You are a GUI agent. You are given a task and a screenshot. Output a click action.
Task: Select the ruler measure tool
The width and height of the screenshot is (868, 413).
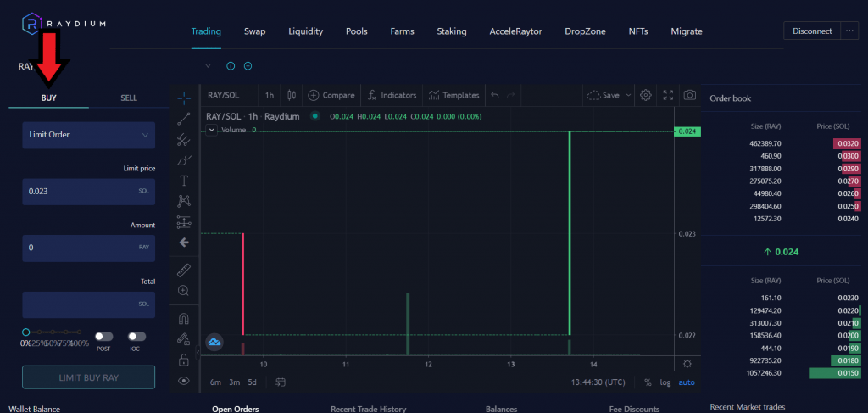[184, 271]
